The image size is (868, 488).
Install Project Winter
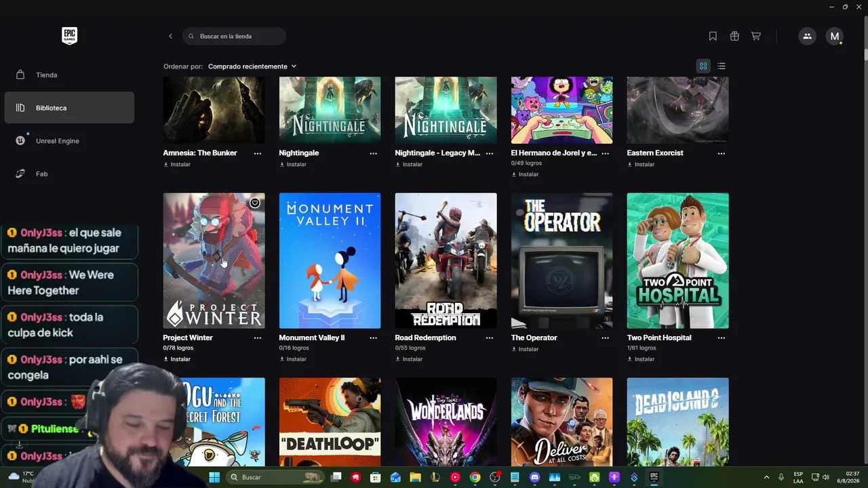[x=177, y=359]
